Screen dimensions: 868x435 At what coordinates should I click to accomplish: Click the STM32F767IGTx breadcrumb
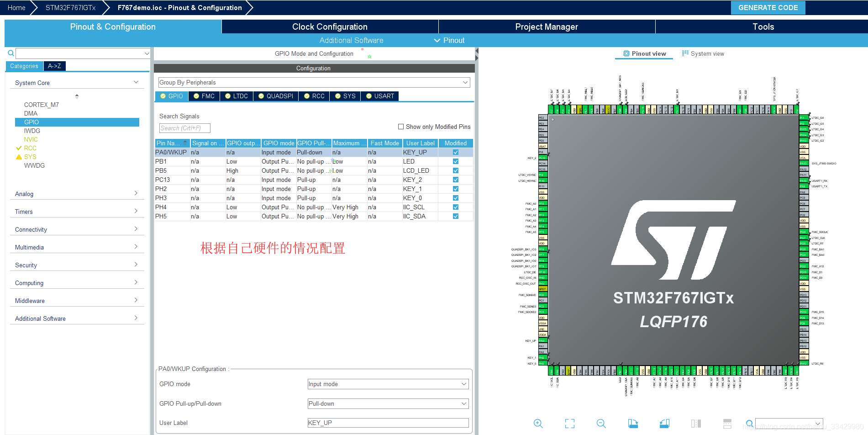pos(70,8)
